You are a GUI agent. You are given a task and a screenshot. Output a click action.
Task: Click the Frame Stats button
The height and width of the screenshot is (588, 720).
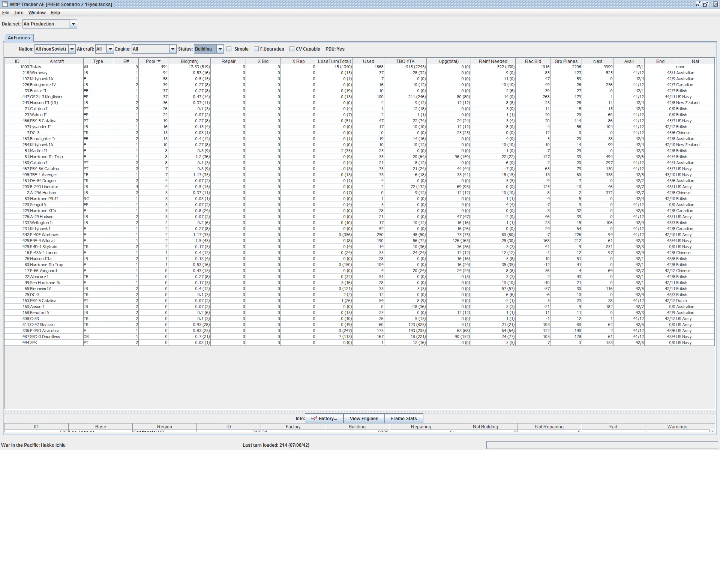[403, 419]
